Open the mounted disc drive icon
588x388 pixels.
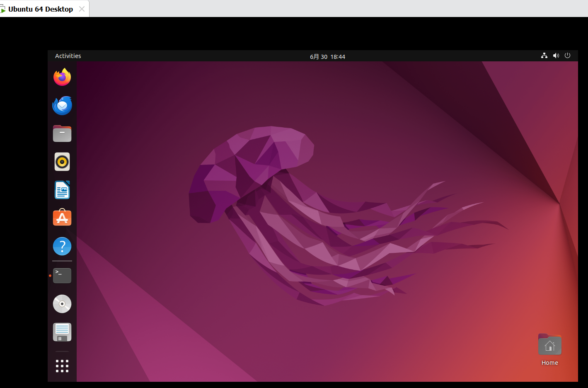click(x=62, y=304)
